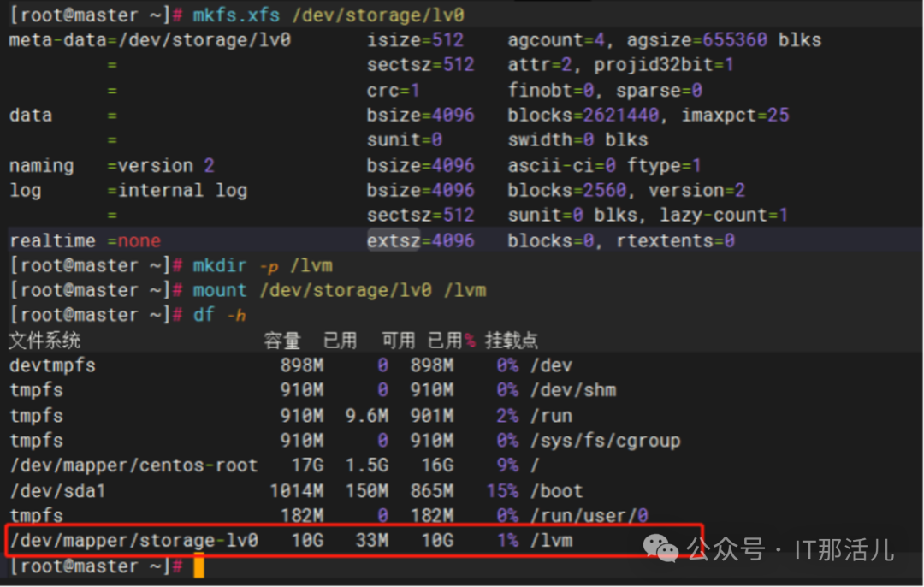Select 挂载点 column header

click(x=511, y=341)
